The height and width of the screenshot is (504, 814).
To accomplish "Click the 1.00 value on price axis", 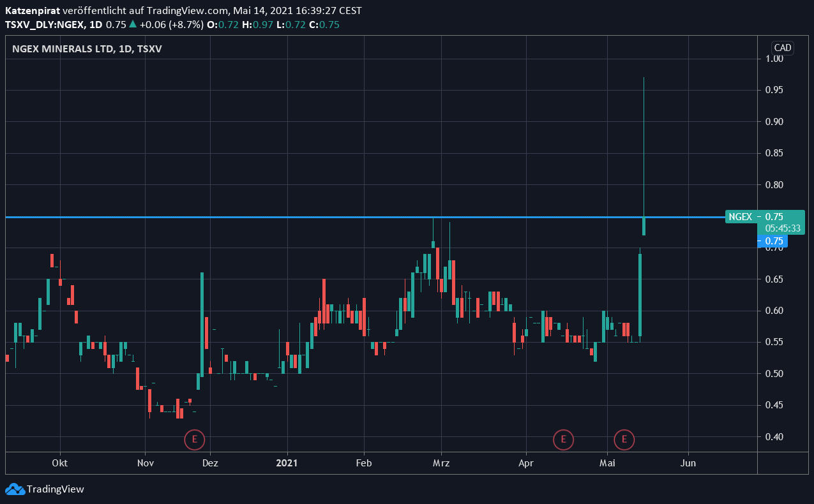I will tap(774, 59).
